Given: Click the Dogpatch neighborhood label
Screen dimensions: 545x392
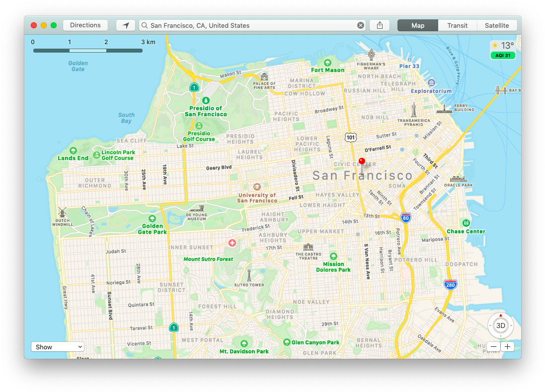Looking at the screenshot, I should coord(462,264).
